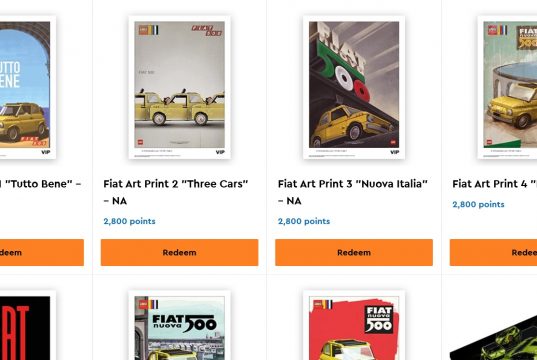
Task: Open the red Fiat nuova 500 poster
Action: (354, 325)
